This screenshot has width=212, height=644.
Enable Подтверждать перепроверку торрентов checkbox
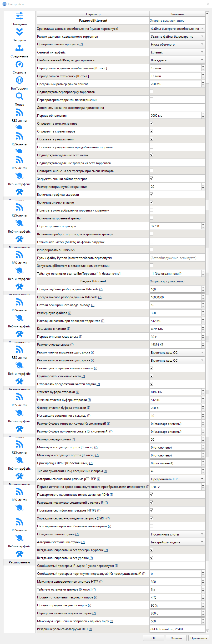click(152, 92)
